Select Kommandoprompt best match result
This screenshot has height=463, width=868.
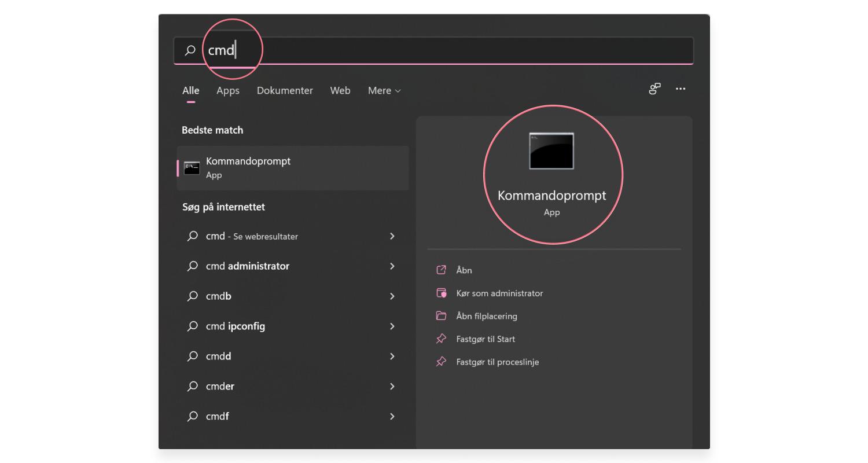[x=293, y=168]
